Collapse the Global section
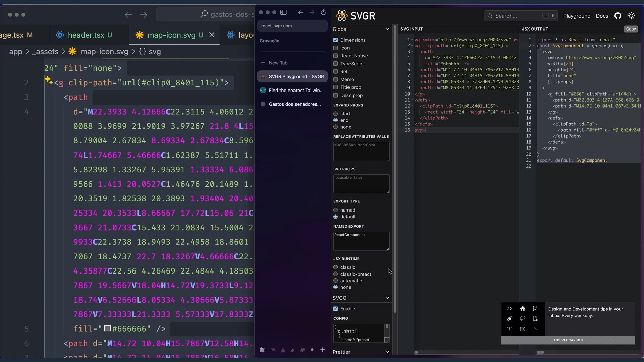Screen dimensions: 644x362 [387, 29]
